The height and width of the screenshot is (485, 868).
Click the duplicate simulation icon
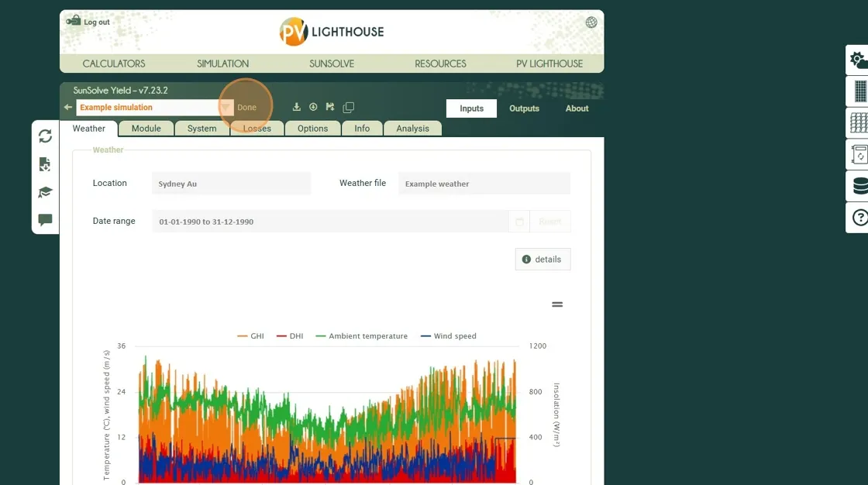coord(349,108)
